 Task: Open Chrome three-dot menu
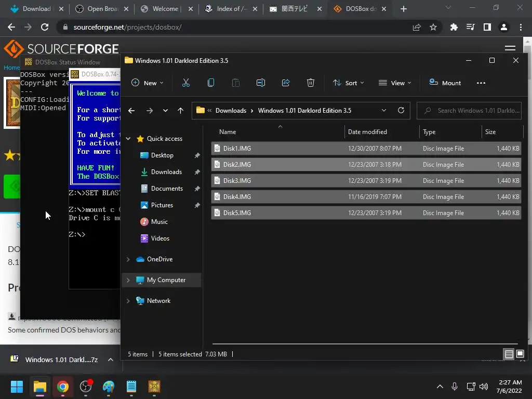pos(521,27)
